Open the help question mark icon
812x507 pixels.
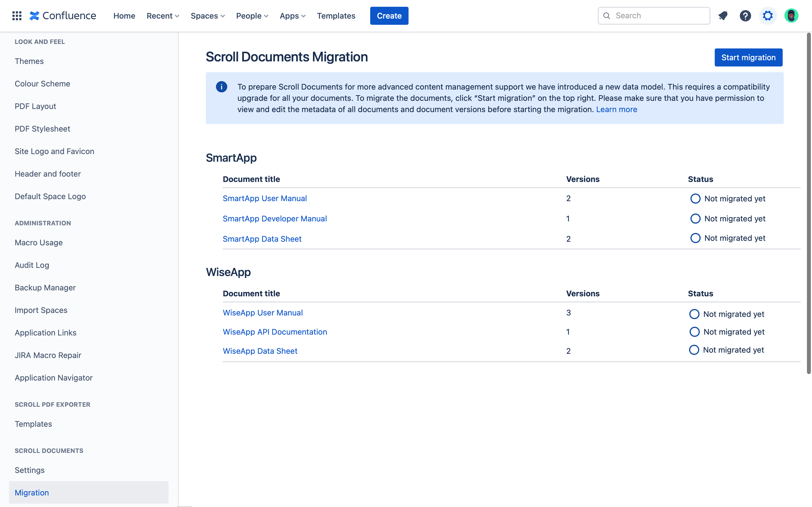[x=745, y=16]
